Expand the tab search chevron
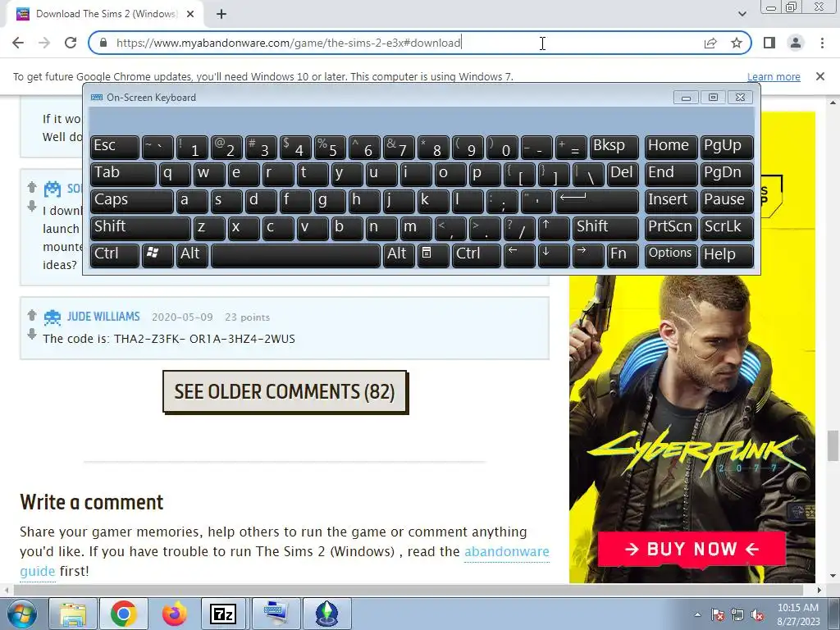 pos(742,14)
